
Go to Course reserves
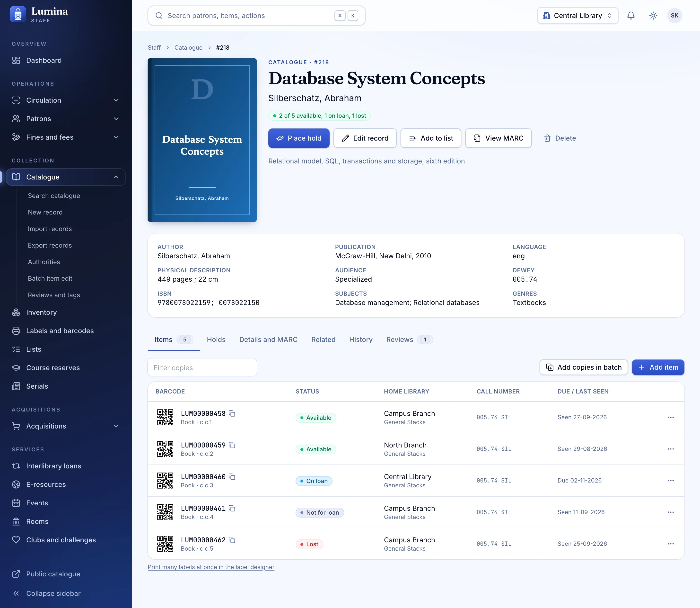coord(66,368)
